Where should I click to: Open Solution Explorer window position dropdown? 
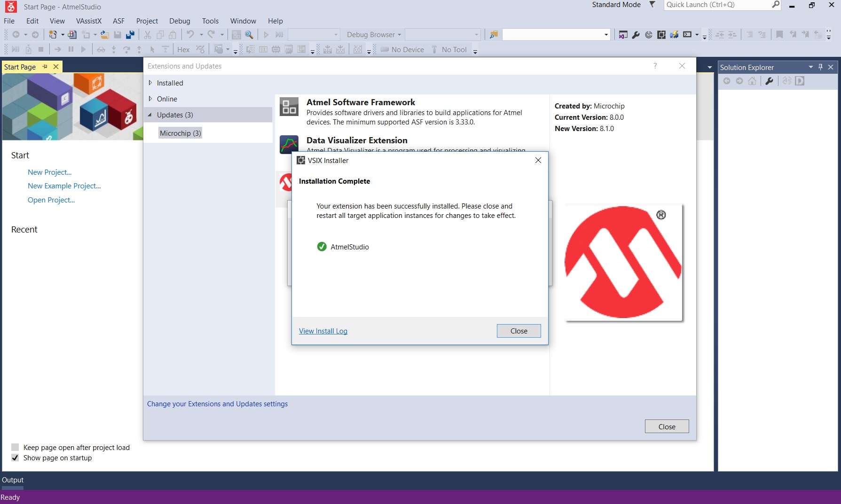coord(810,67)
